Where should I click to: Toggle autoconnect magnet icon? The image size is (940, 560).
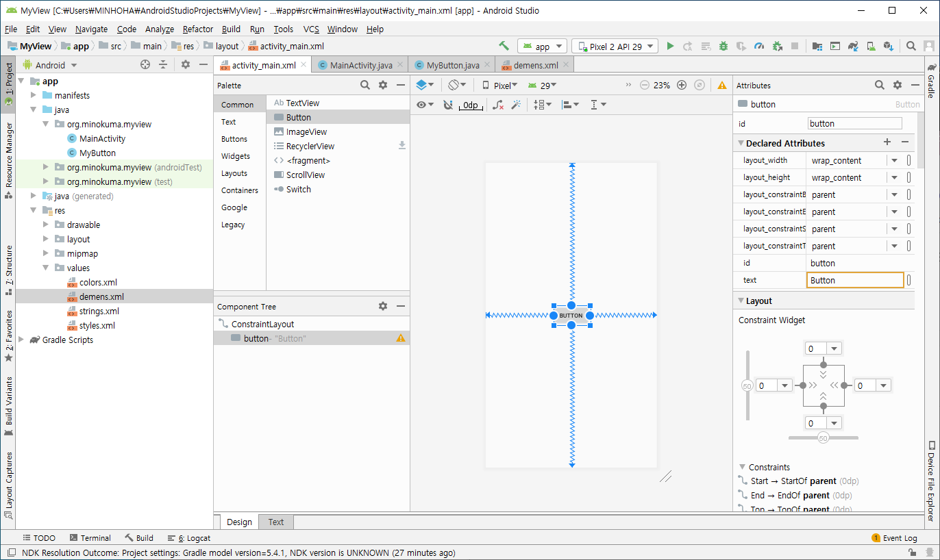[447, 105]
